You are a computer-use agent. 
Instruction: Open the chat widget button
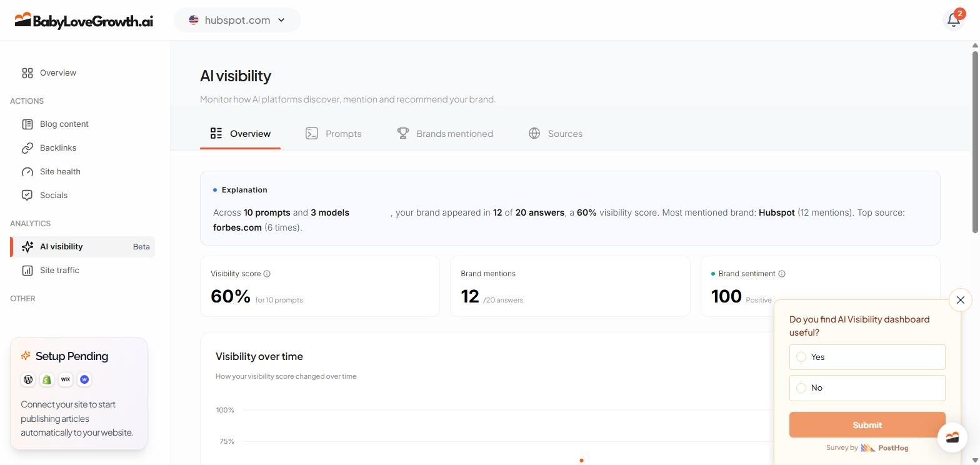point(952,437)
